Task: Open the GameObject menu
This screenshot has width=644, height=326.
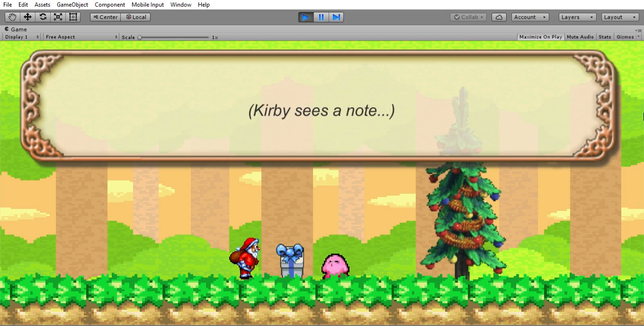Action: coord(72,5)
